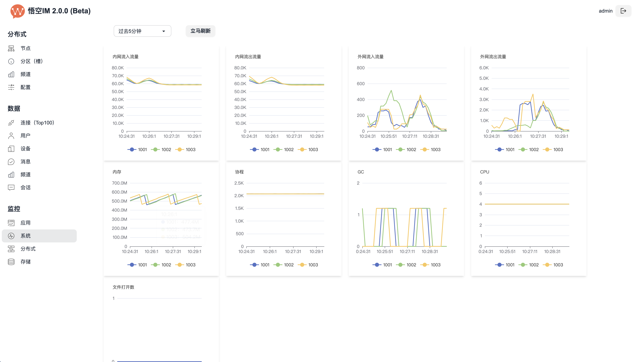The width and height of the screenshot is (644, 362).
Task: Open the 分区（槽）slots icon
Action: click(11, 61)
